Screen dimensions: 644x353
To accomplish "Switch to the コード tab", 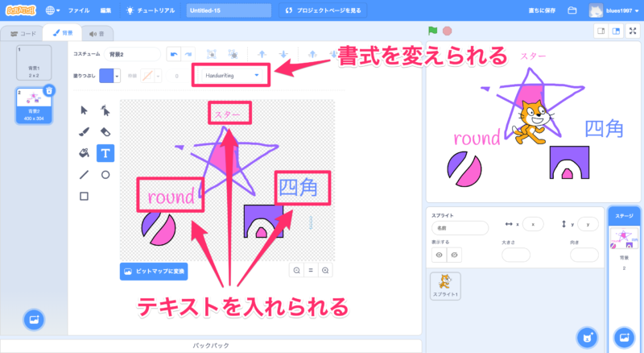I will [x=22, y=33].
